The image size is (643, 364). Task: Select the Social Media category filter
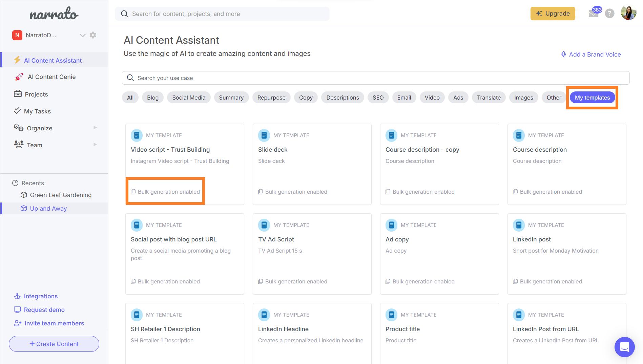[189, 98]
